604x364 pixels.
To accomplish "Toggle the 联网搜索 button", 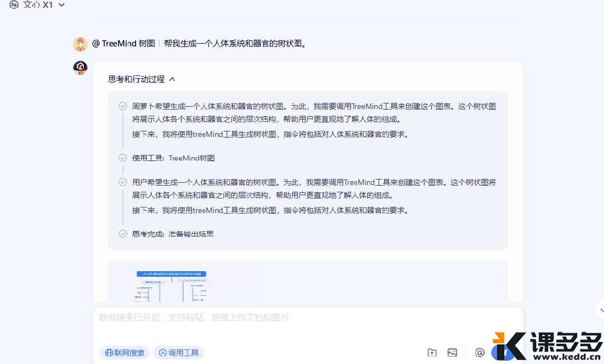I will (x=124, y=352).
